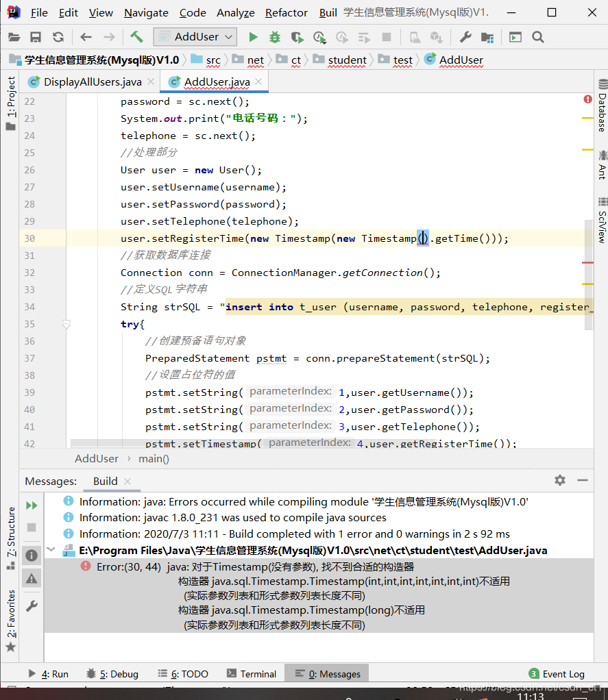Click the red error indicator in editor

587,99
